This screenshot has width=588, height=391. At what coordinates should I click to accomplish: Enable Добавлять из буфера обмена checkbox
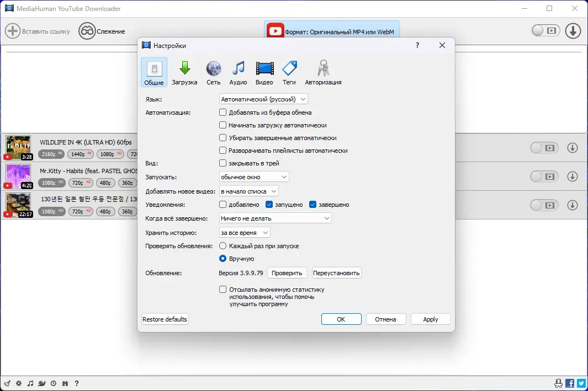(223, 113)
